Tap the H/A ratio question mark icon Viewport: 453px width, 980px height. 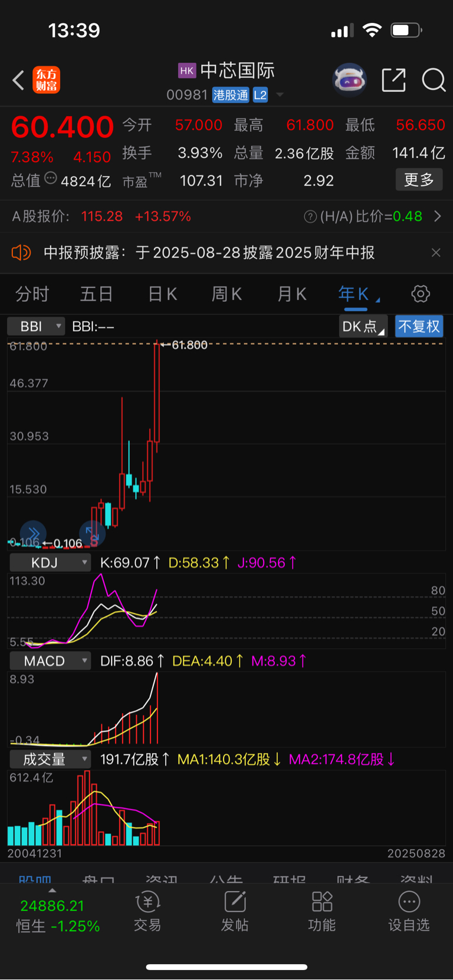point(310,217)
